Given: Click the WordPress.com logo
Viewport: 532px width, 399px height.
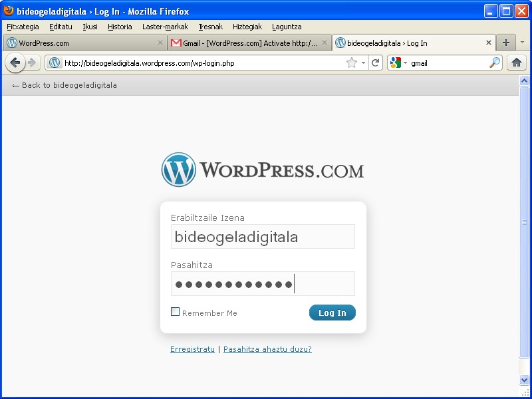Looking at the screenshot, I should [263, 170].
